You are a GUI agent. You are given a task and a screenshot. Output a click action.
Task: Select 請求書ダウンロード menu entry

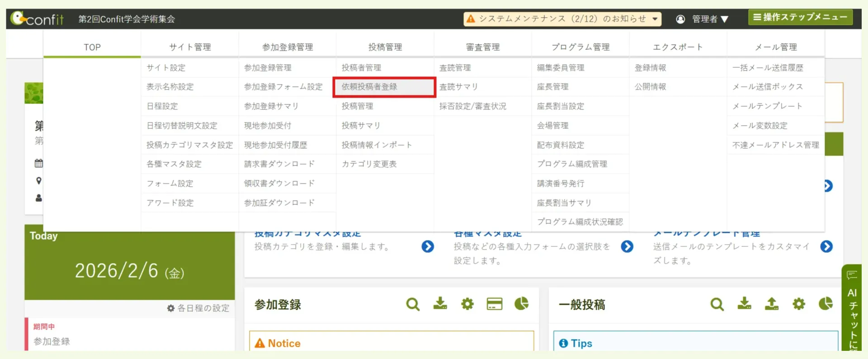[288, 164]
